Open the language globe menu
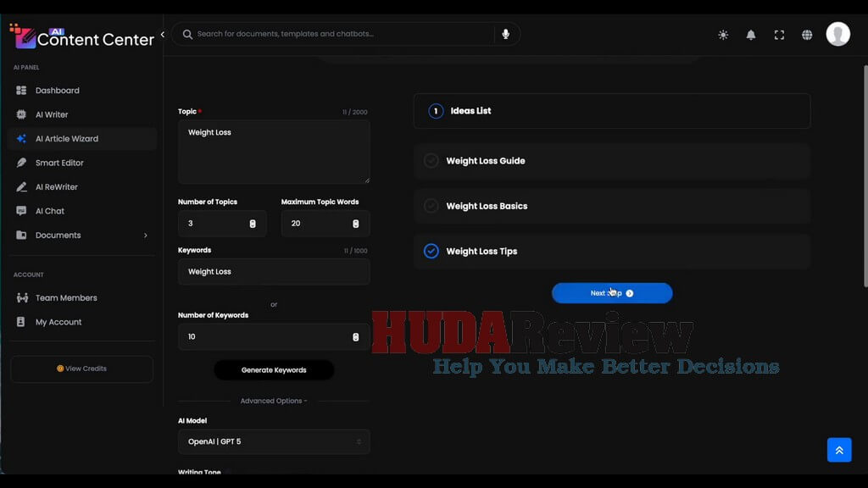 (x=807, y=35)
